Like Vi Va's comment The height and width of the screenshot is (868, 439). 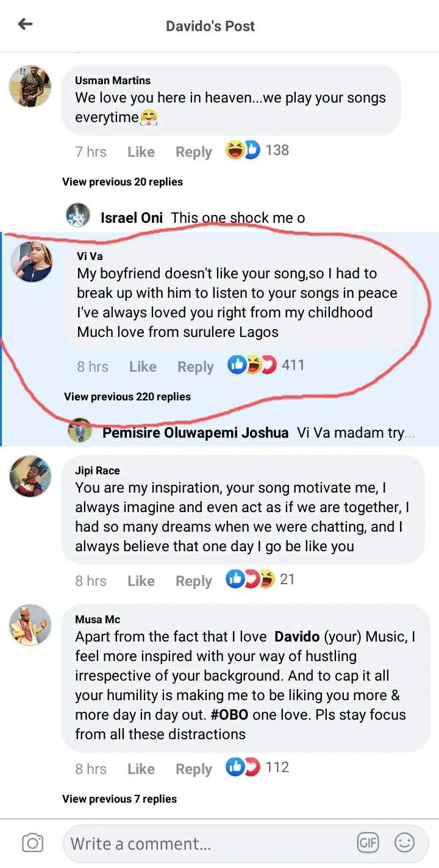point(143,367)
